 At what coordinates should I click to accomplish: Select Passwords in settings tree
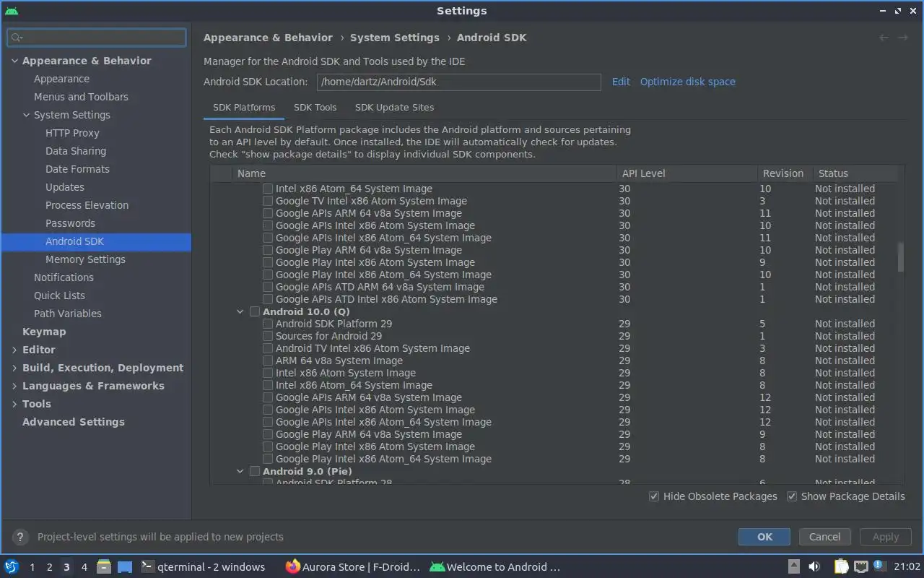(x=70, y=223)
